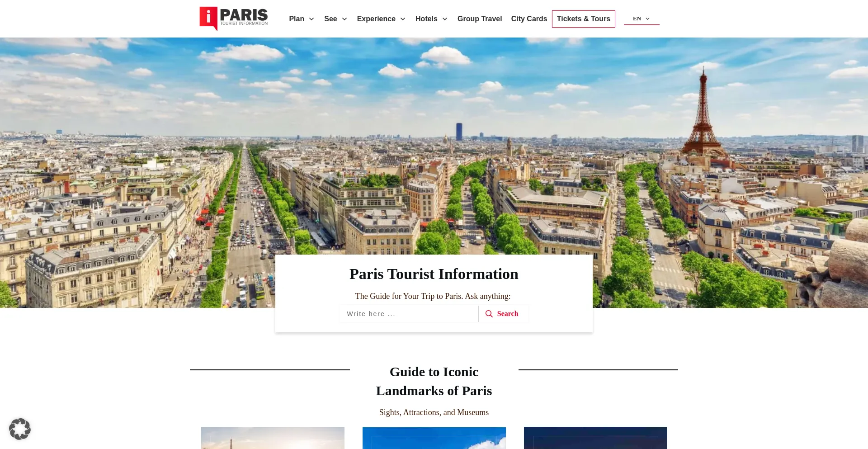Open the middle blue-sky landmark thumbnail

point(434,438)
